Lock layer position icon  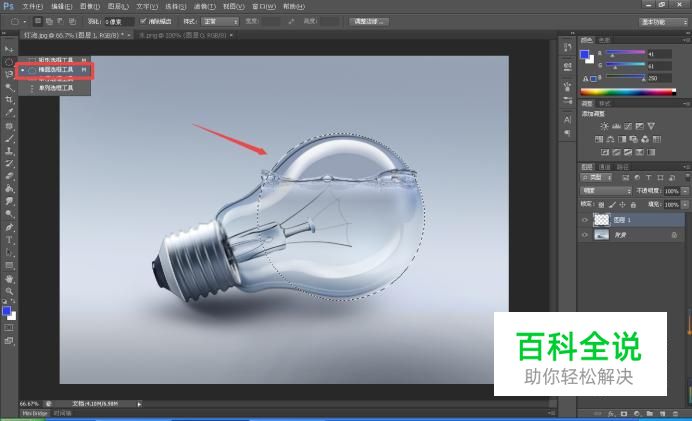click(x=622, y=205)
